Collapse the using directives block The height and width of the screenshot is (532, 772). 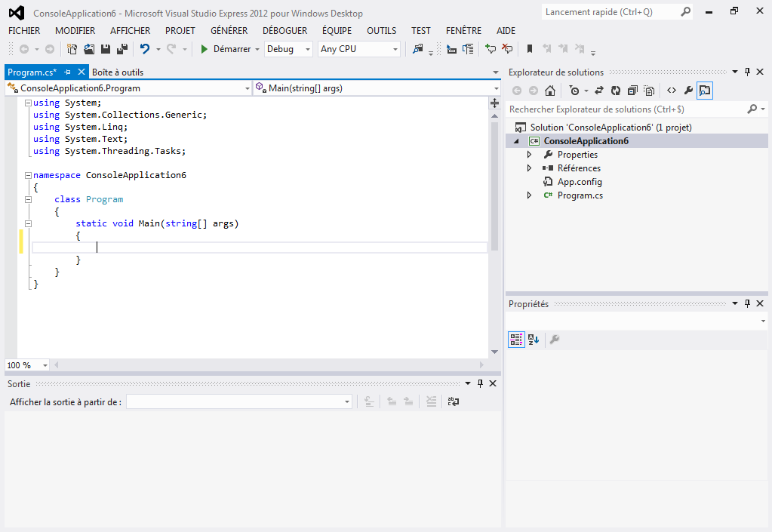click(x=28, y=103)
